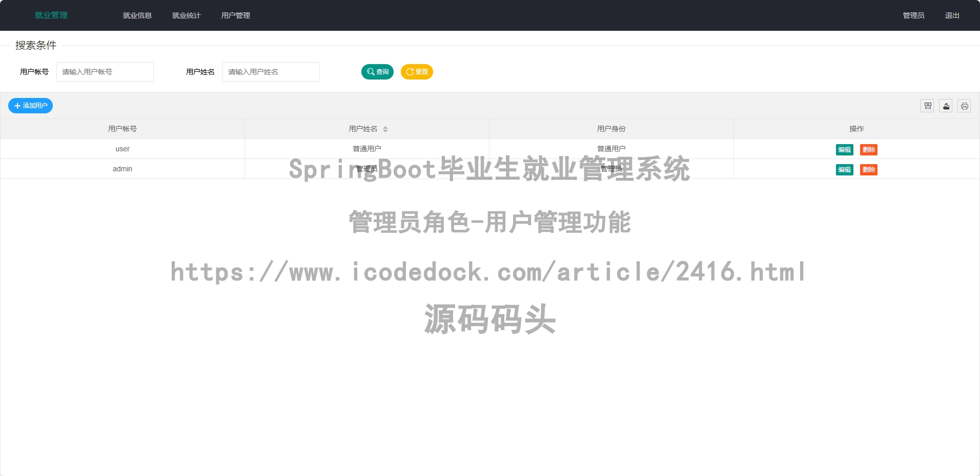Open the 就业统计 menu

187,15
